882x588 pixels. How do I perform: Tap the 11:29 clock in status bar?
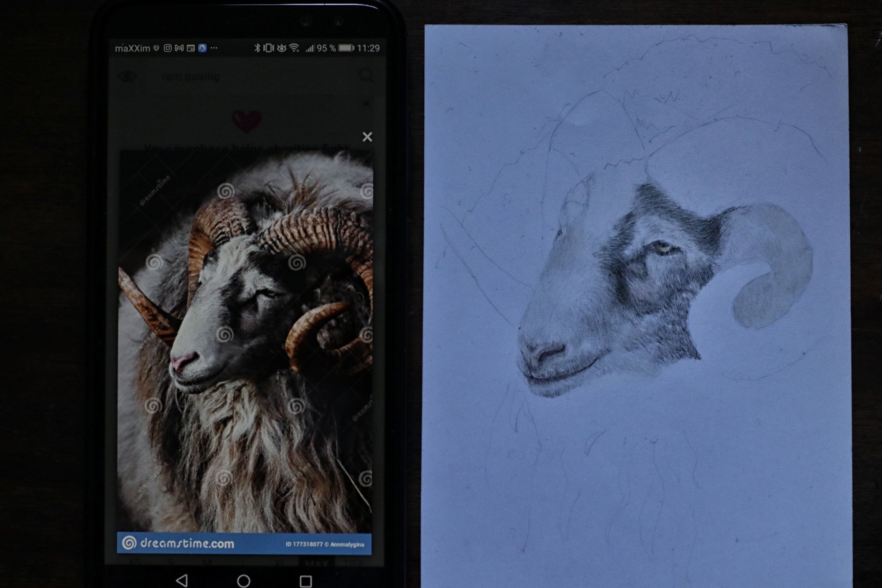(x=368, y=48)
